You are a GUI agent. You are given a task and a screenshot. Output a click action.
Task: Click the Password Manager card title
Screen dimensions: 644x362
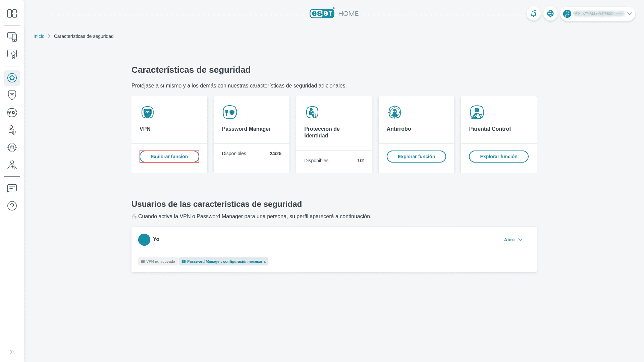(246, 129)
